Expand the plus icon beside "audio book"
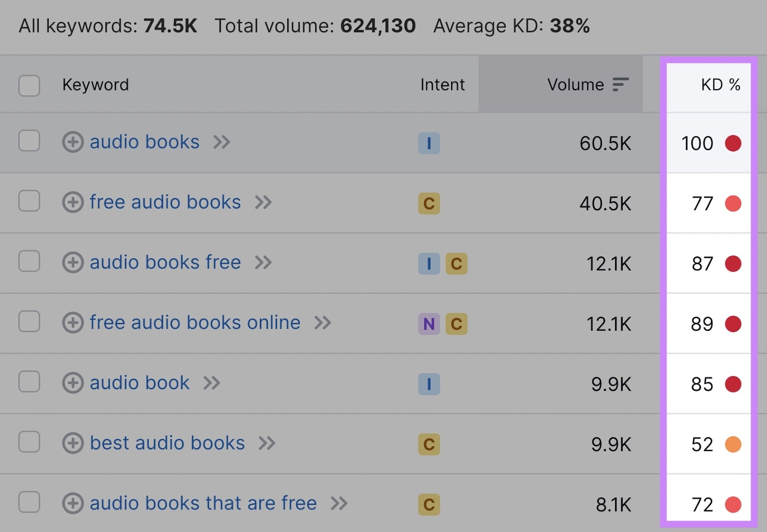The width and height of the screenshot is (767, 532). [x=73, y=383]
